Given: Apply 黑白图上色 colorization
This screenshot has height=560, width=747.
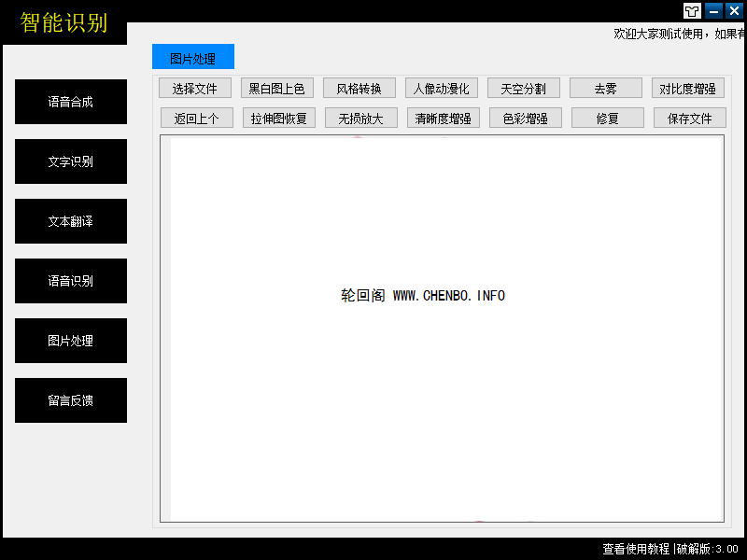Looking at the screenshot, I should tap(276, 89).
